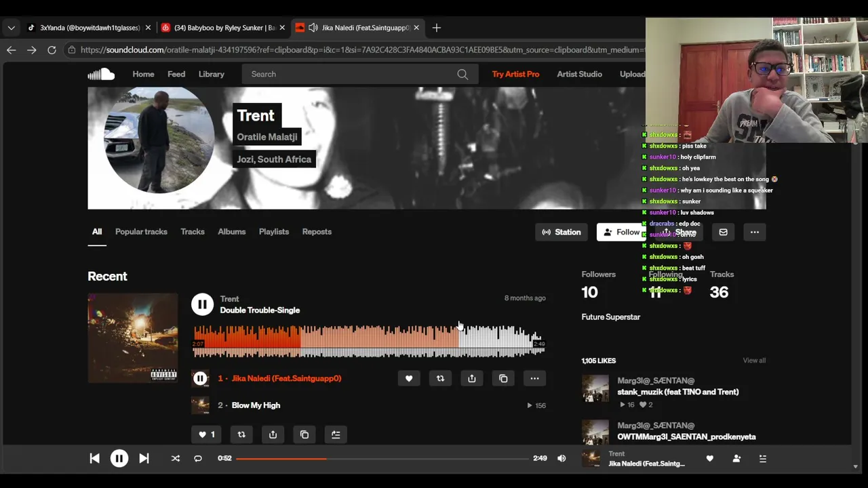Click the magnifier icon in the search bar
Image resolution: width=868 pixels, height=488 pixels.
(462, 75)
